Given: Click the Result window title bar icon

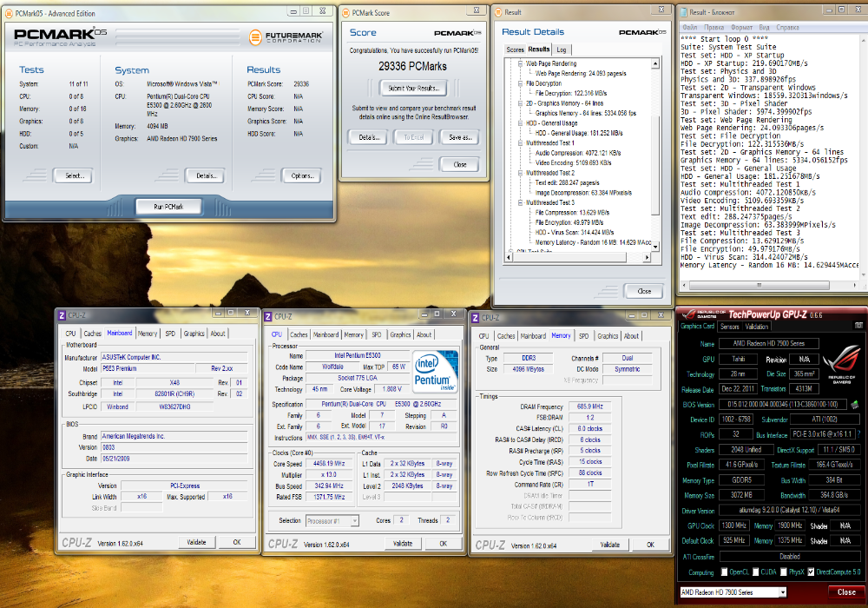Looking at the screenshot, I should coord(498,12).
